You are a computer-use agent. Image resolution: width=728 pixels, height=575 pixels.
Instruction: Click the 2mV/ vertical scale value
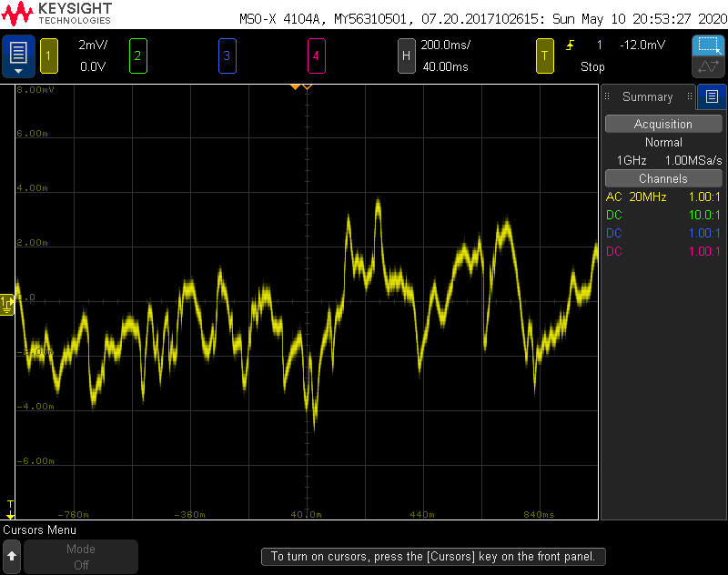pos(93,45)
